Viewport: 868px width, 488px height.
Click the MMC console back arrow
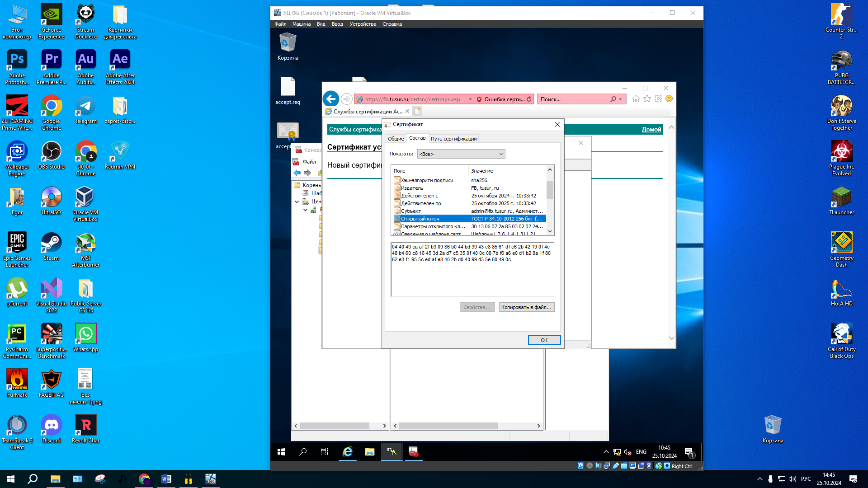(297, 173)
